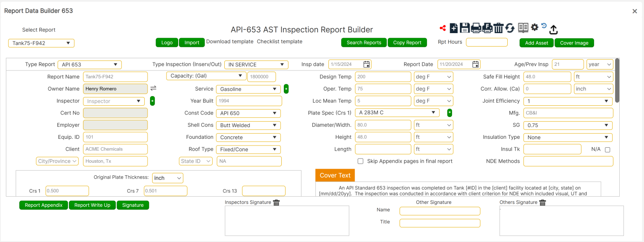Screen dimensions: 644x242
Task: Delete Inspectors Signature via its trash icon
Action: 276,203
